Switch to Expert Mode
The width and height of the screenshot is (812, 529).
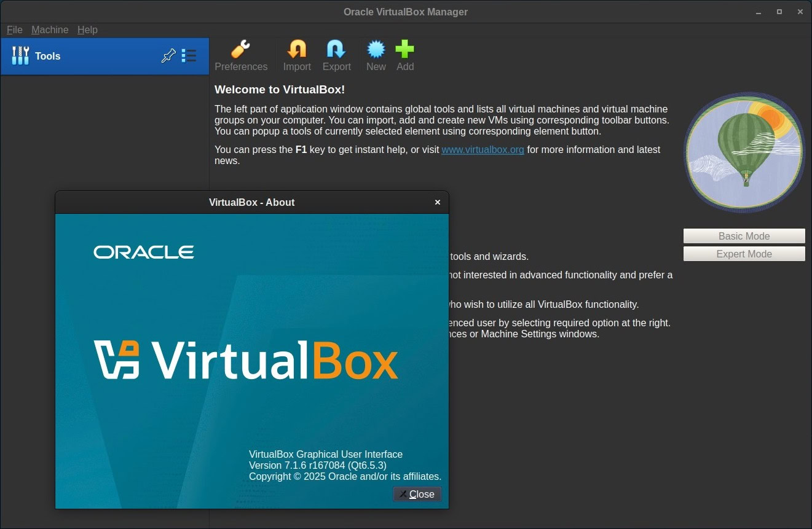[744, 254]
